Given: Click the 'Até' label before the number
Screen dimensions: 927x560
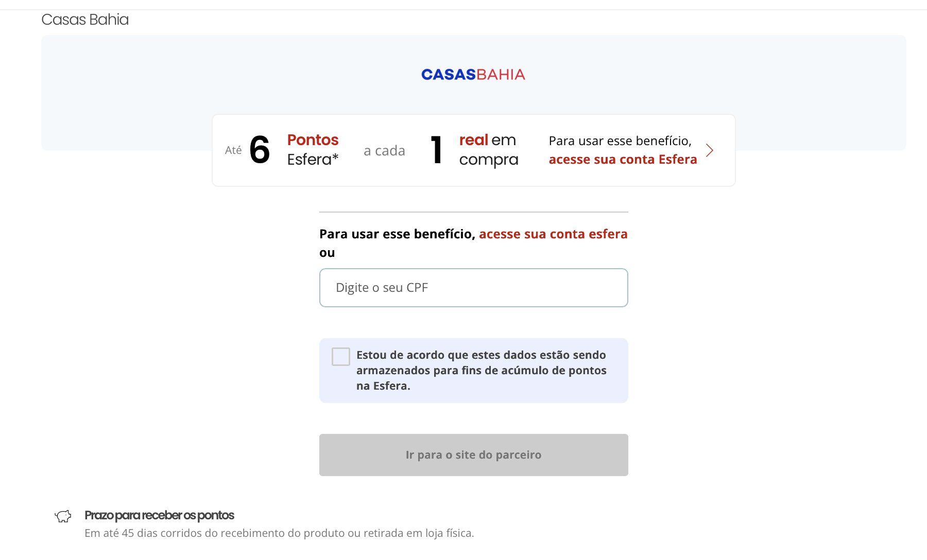Looking at the screenshot, I should coord(233,150).
